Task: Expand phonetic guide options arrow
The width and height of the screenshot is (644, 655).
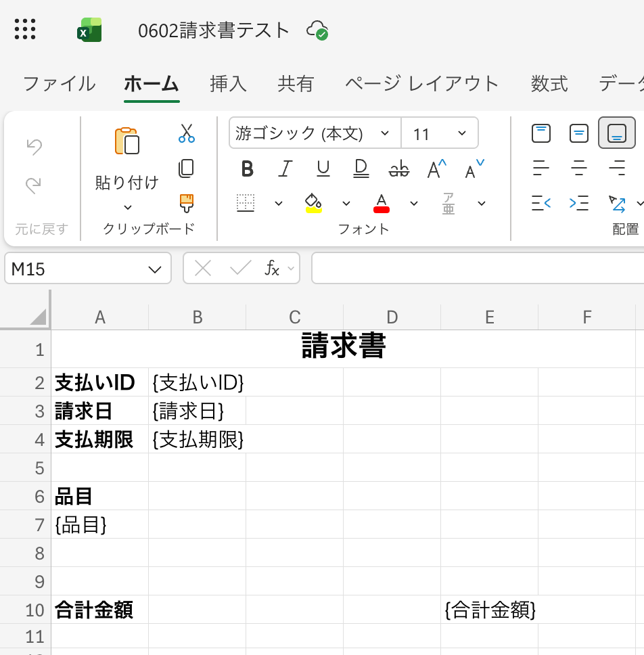Action: coord(482,204)
